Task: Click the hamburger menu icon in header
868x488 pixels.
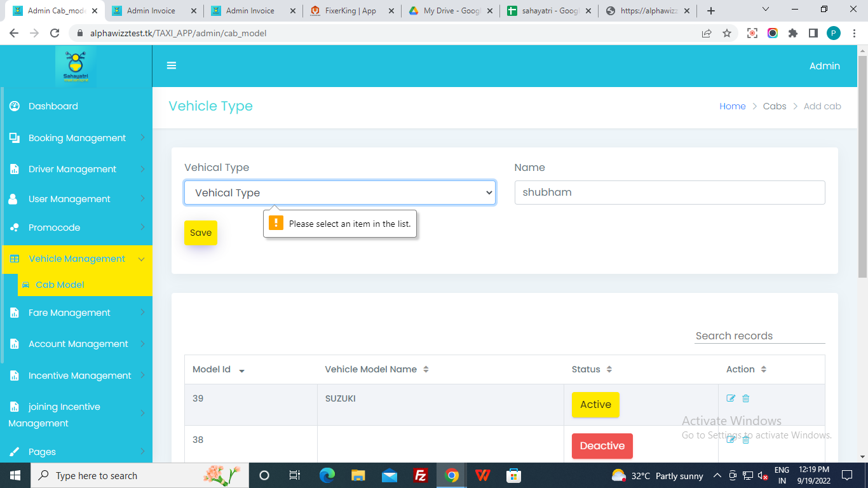Action: pyautogui.click(x=172, y=65)
